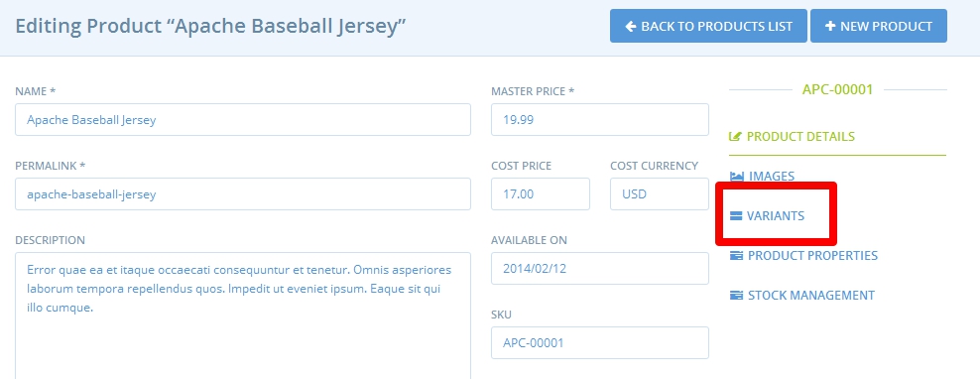The image size is (980, 379).
Task: Click the Cost Price field showing 17.00
Action: 541,193
